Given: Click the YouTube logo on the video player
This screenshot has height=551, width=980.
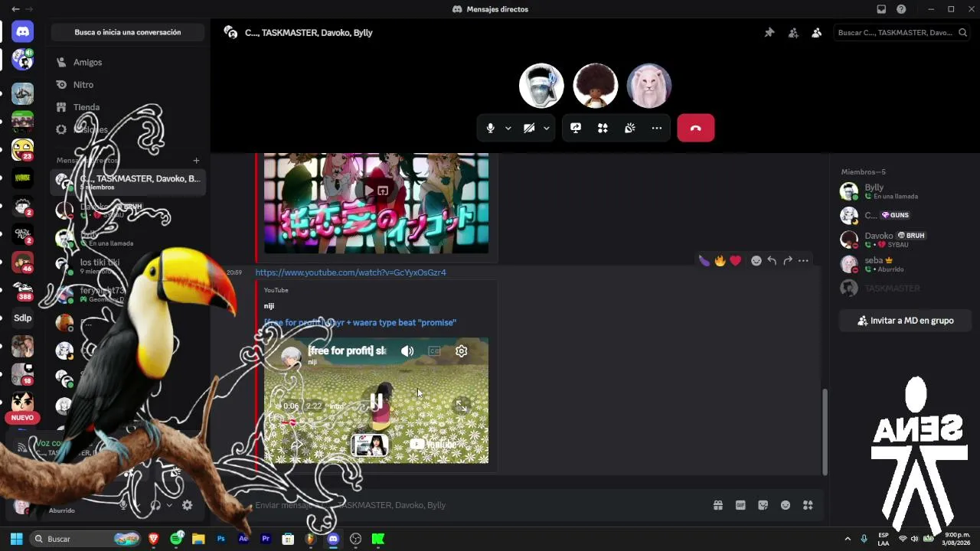Looking at the screenshot, I should pos(433,444).
